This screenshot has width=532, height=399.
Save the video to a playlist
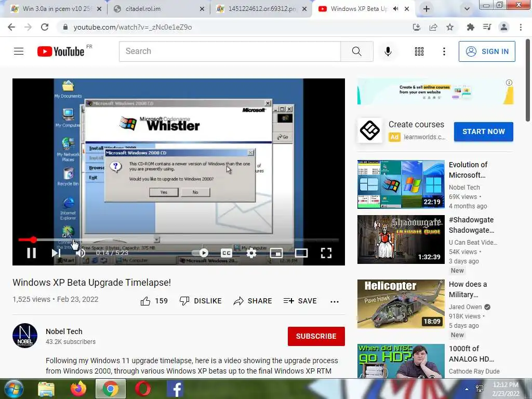coord(300,301)
